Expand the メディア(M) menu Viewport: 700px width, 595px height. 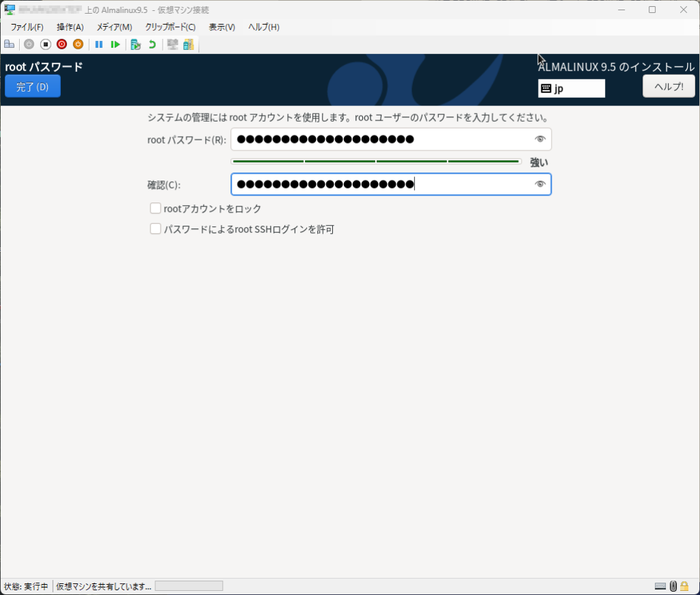[114, 27]
